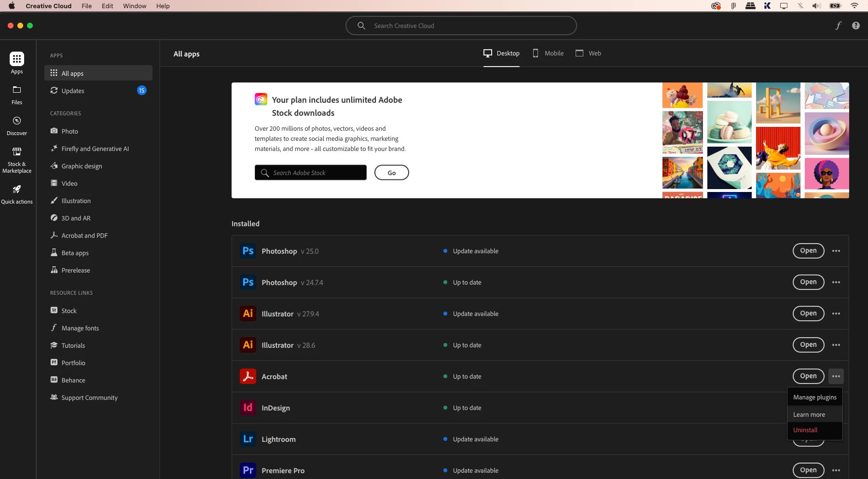Open Stock & Marketplace icon
Viewport: 868px width, 479px height.
click(x=17, y=151)
